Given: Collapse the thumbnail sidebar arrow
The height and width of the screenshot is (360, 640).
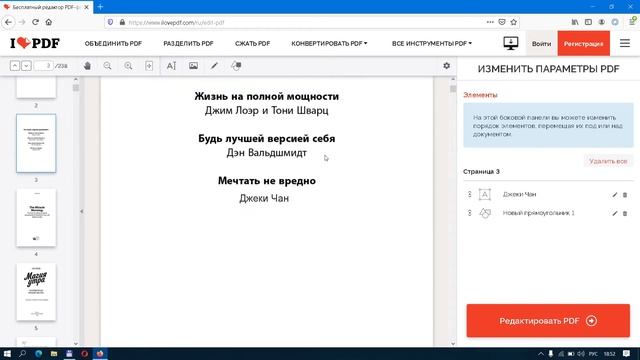Looking at the screenshot, I should pyautogui.click(x=82, y=211).
